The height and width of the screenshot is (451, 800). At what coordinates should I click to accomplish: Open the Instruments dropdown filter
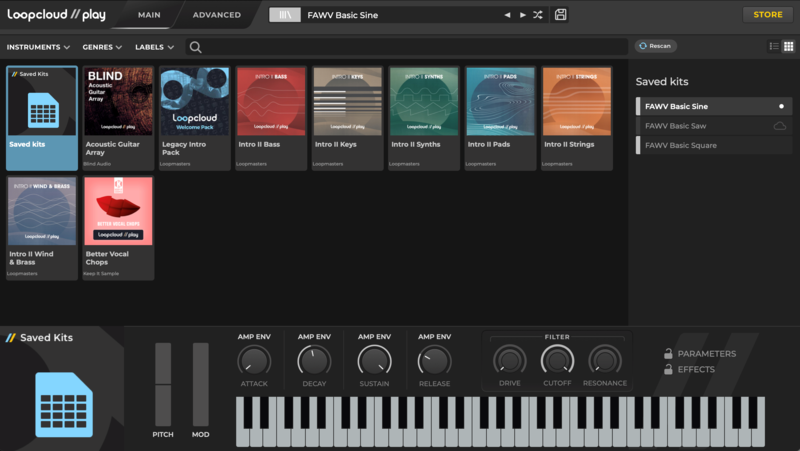point(38,47)
